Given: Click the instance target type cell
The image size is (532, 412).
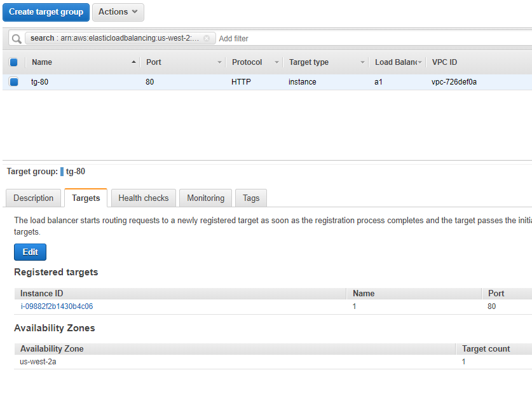Looking at the screenshot, I should pos(303,82).
